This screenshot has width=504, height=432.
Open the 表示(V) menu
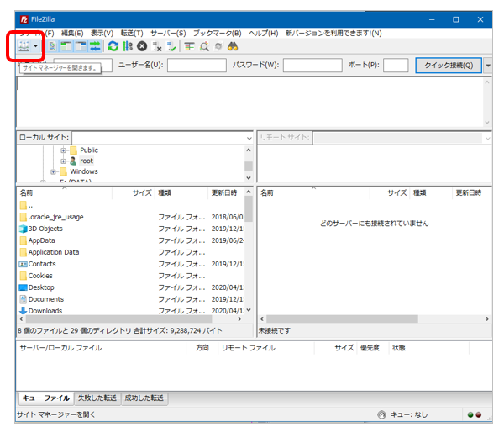click(x=102, y=33)
